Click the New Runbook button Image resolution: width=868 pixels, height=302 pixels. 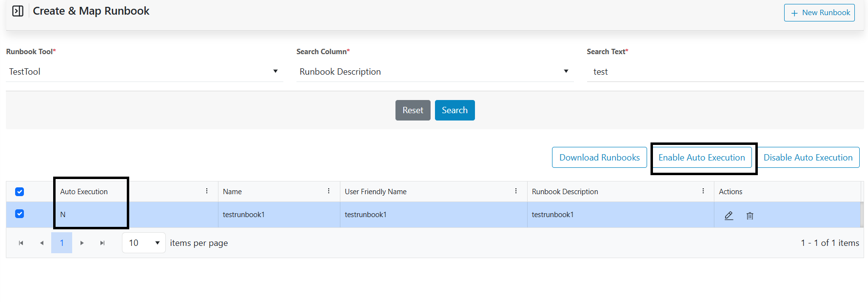(819, 13)
